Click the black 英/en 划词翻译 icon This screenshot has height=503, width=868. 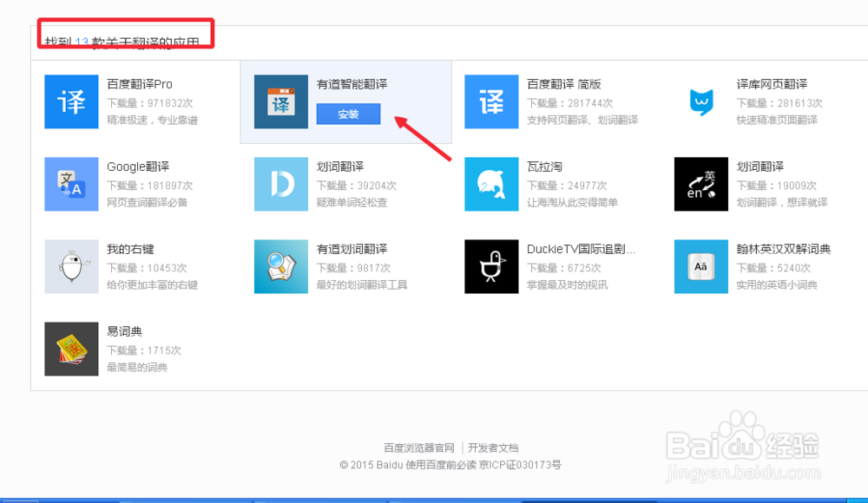[701, 184]
